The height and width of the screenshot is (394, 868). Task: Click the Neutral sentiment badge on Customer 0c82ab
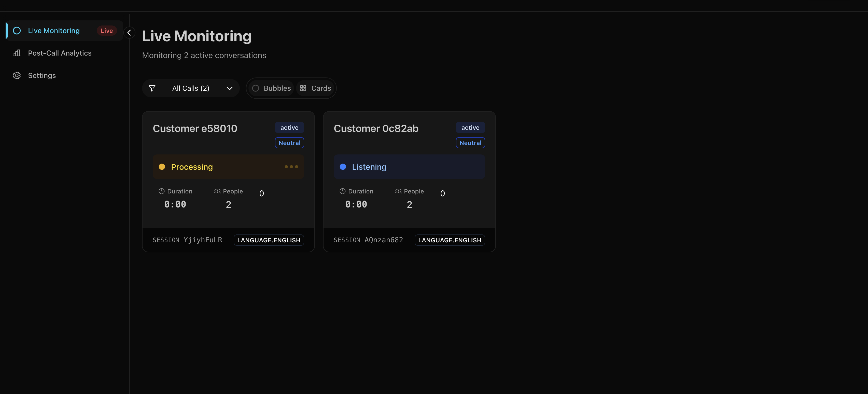point(470,143)
